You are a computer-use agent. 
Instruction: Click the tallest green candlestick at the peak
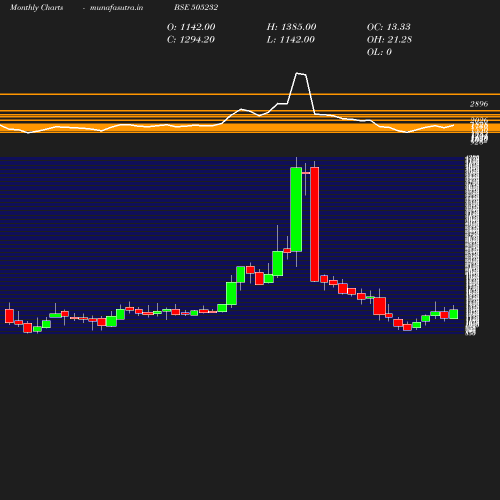pyautogui.click(x=296, y=209)
